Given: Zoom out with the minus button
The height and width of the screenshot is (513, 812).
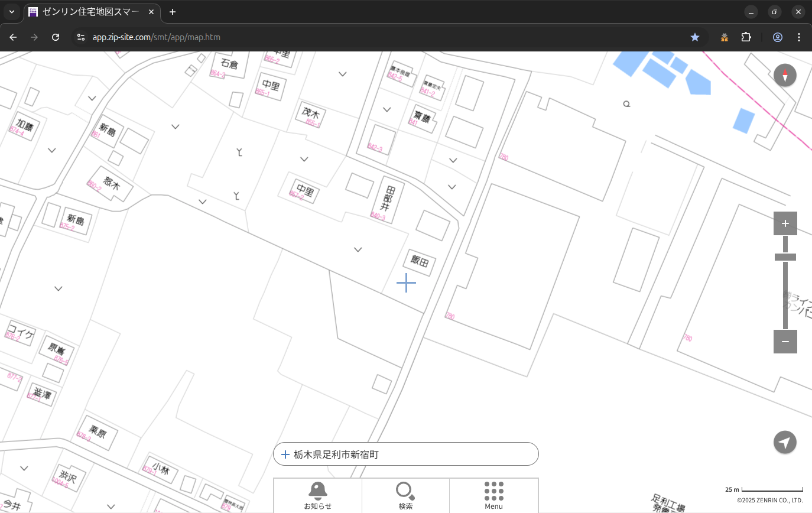Looking at the screenshot, I should [785, 342].
